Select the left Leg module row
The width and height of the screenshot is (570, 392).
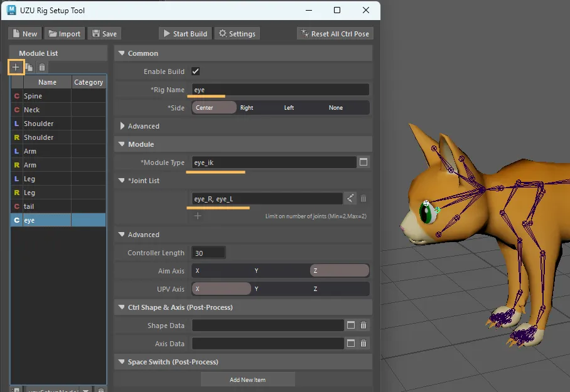(x=58, y=179)
